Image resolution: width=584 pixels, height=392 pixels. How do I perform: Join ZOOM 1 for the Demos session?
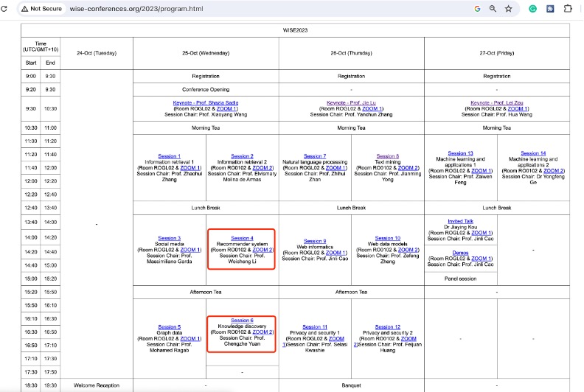pyautogui.click(x=482, y=259)
